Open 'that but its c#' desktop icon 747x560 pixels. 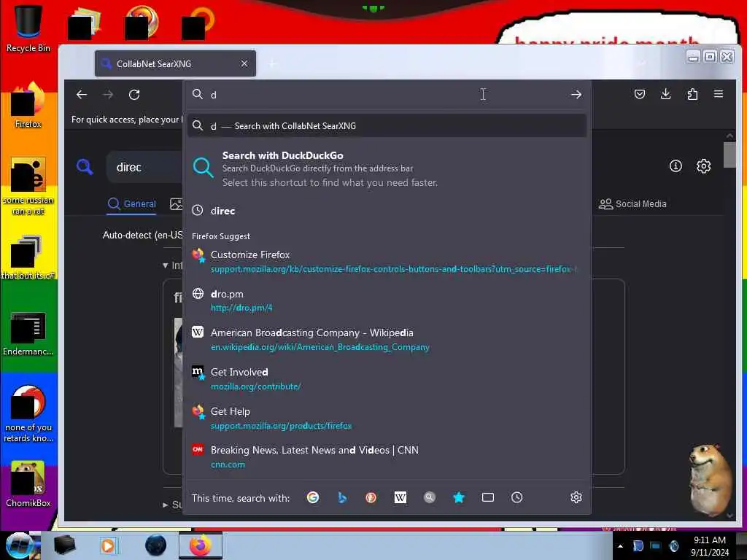28,257
